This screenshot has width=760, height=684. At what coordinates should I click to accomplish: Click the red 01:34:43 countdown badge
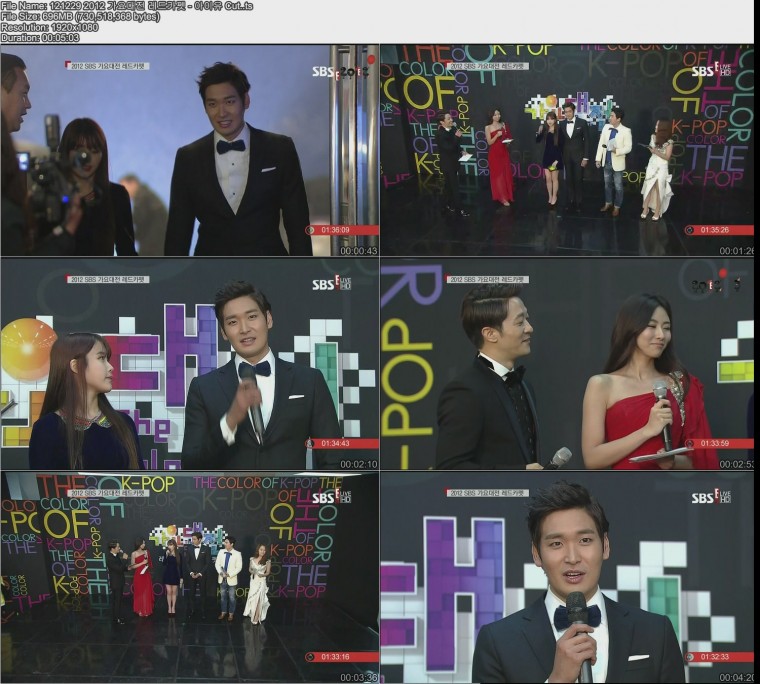[342, 443]
